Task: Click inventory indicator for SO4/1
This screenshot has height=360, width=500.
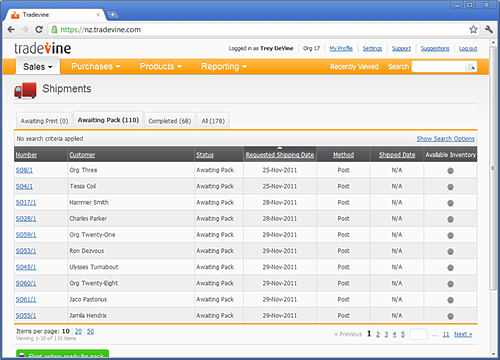Action: (450, 187)
